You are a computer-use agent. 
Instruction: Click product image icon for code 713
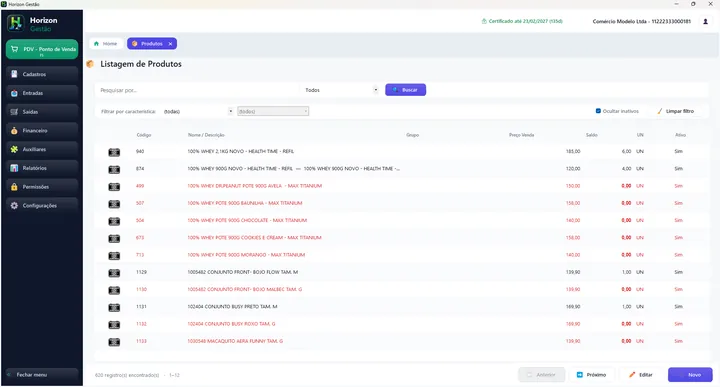point(114,256)
